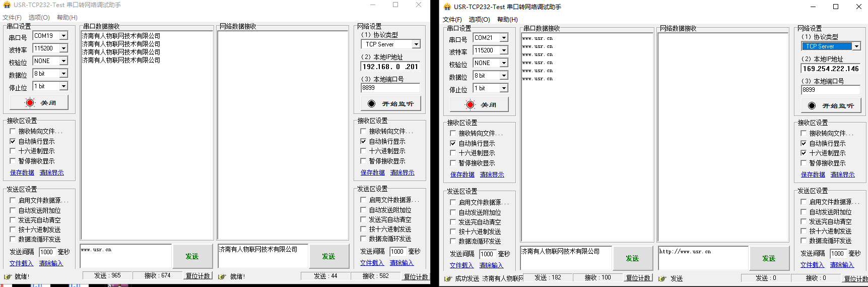Expand the COM21 serial port dropdown
The width and height of the screenshot is (868, 287).
tap(504, 38)
